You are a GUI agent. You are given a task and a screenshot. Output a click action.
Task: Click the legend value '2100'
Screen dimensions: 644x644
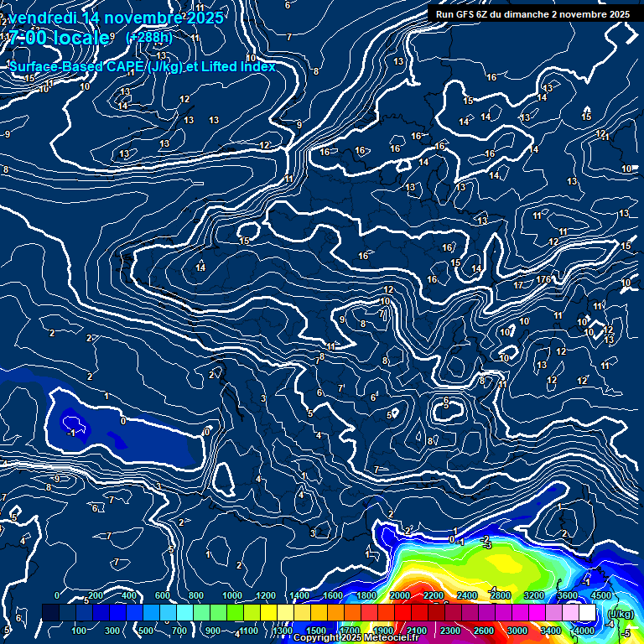click(x=417, y=631)
